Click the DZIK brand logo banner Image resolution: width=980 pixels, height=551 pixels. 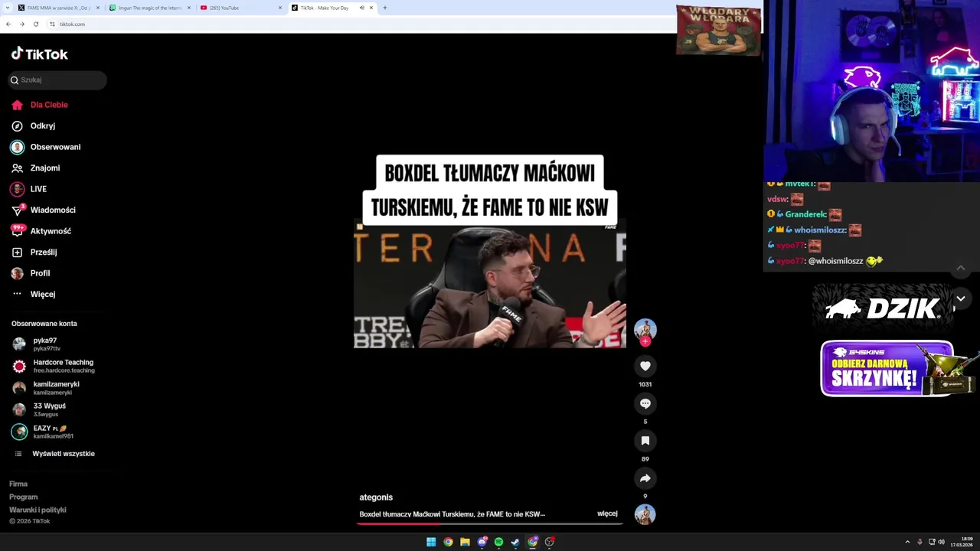(x=883, y=308)
